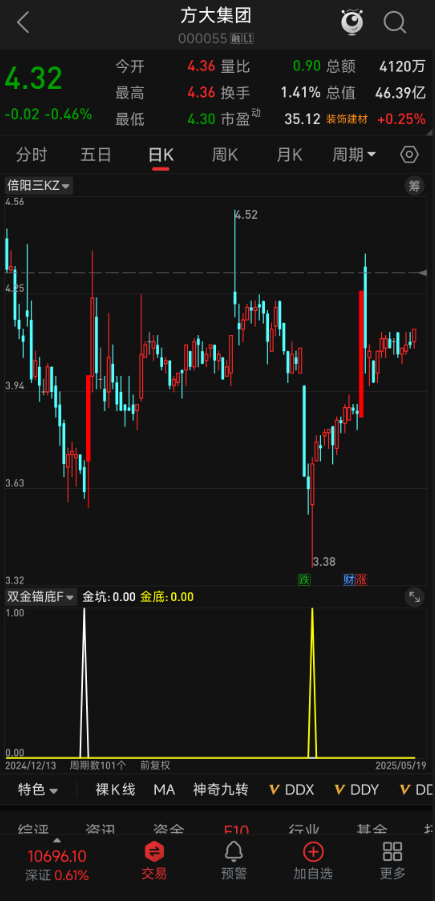
Task: Select DDY indicator
Action: (x=356, y=790)
